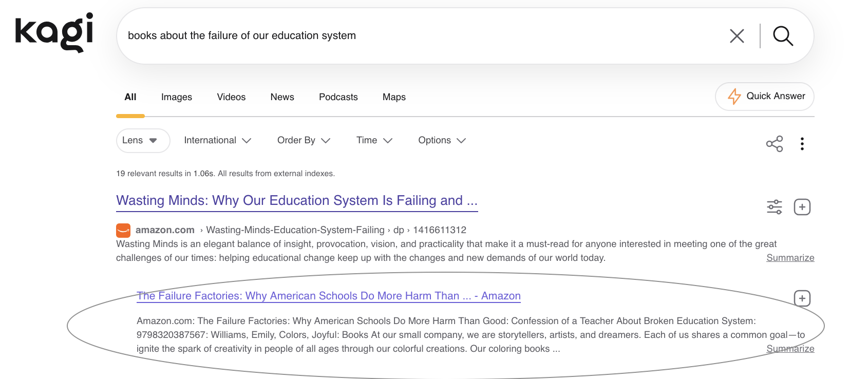Open the share icon

click(775, 144)
